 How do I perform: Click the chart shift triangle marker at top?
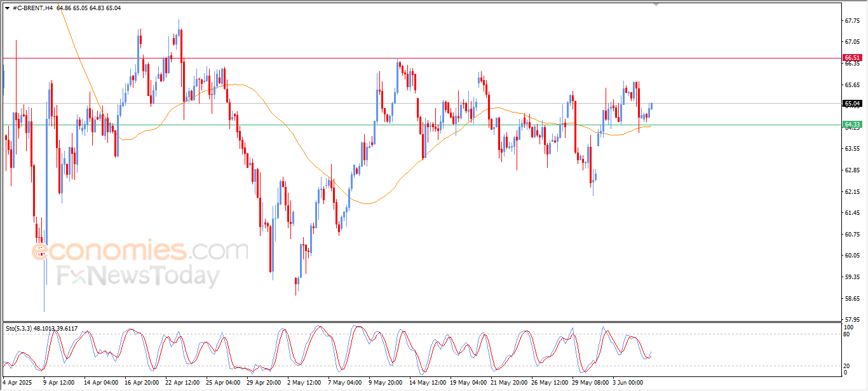point(656,4)
